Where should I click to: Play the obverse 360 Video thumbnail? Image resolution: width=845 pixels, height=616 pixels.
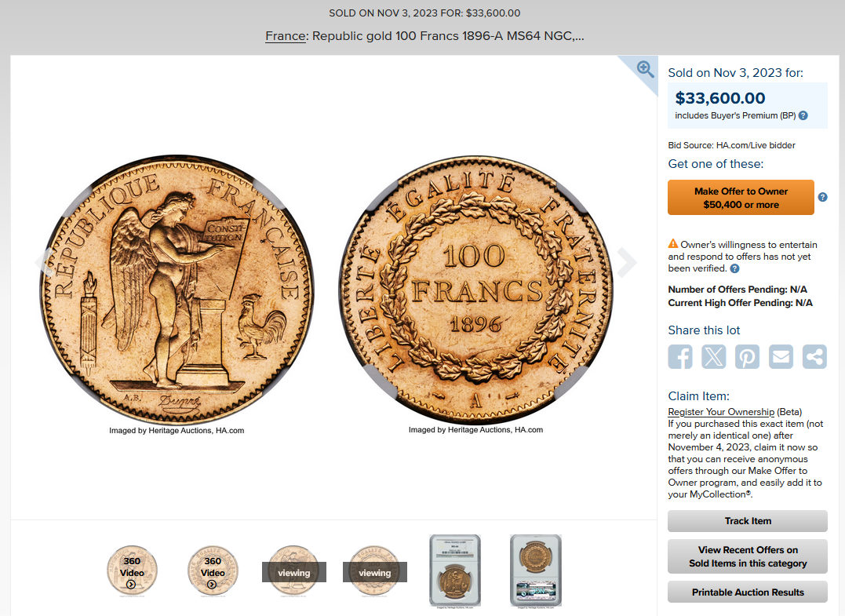(x=132, y=572)
